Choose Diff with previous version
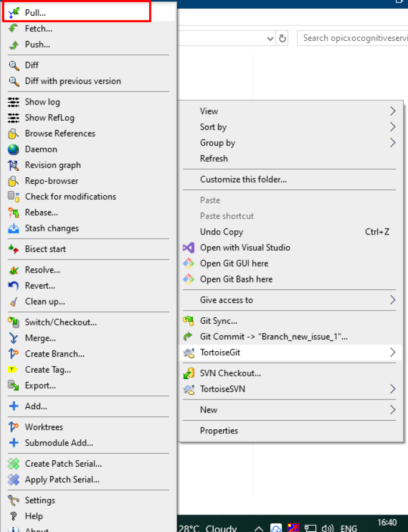The height and width of the screenshot is (532, 408). click(73, 81)
